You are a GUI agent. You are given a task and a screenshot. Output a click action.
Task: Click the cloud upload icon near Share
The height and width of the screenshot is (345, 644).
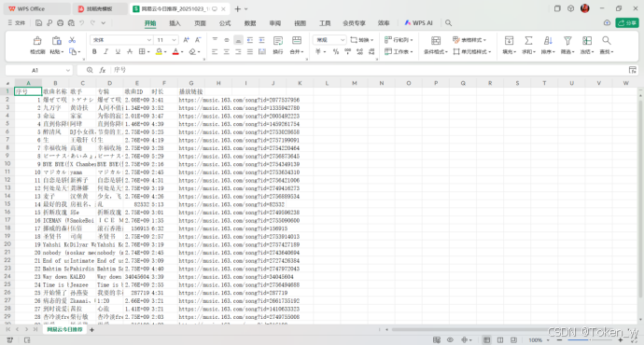(607, 23)
